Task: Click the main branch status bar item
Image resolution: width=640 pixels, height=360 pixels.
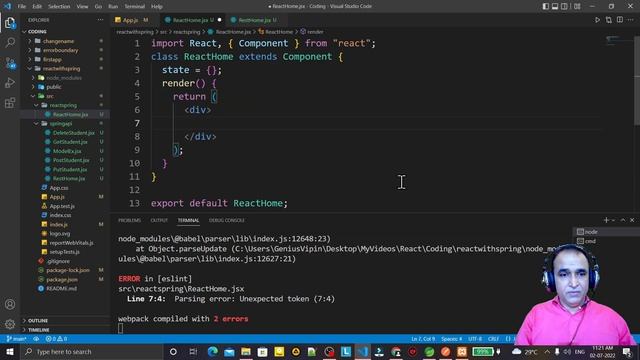Action: [x=17, y=339]
